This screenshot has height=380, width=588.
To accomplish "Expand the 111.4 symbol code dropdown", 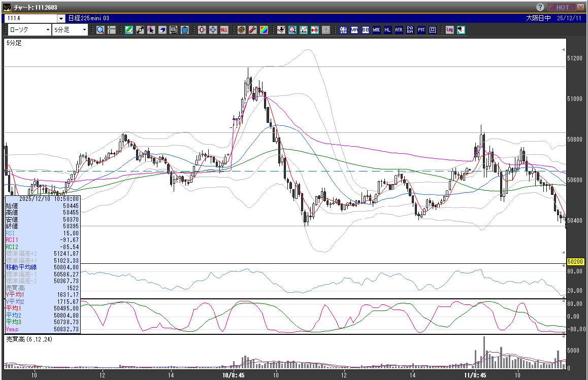I will pos(61,18).
